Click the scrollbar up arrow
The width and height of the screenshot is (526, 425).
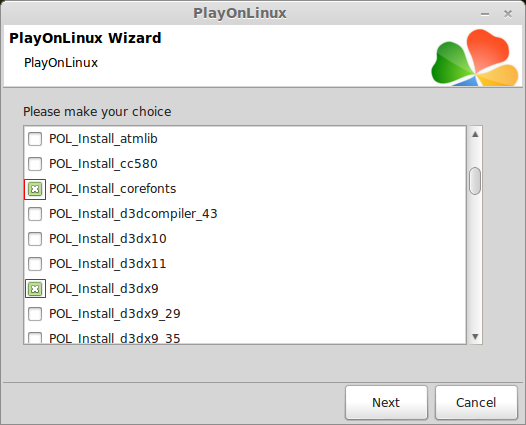click(x=475, y=135)
